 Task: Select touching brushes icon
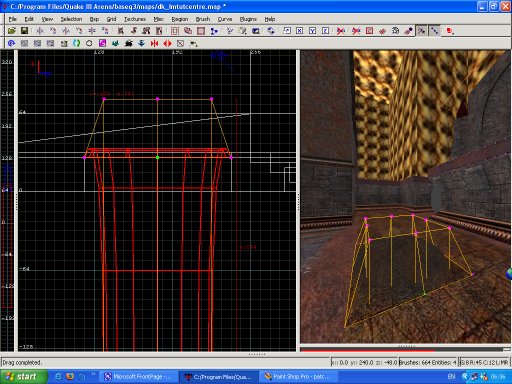(134, 31)
